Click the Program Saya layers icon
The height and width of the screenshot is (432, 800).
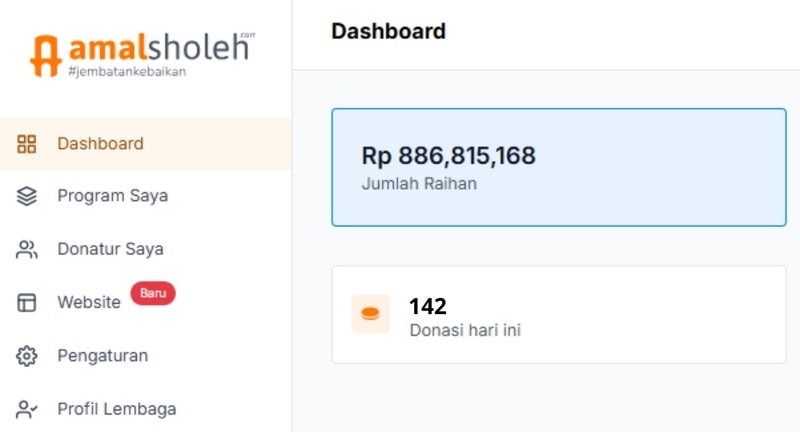(27, 196)
